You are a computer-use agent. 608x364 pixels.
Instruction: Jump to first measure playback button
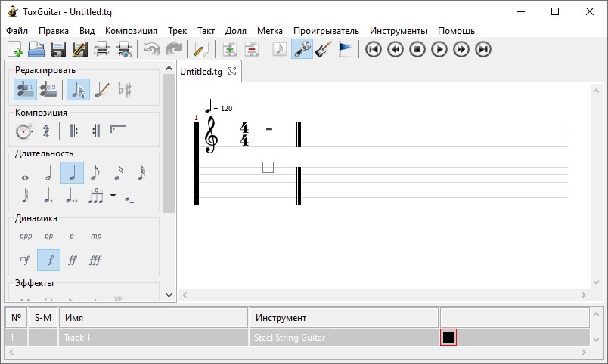[374, 50]
